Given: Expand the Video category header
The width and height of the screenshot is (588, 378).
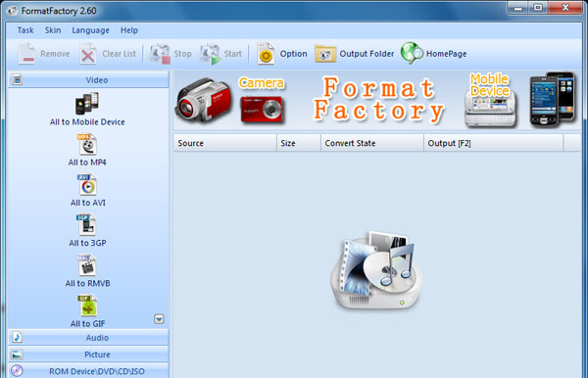Looking at the screenshot, I should (88, 79).
